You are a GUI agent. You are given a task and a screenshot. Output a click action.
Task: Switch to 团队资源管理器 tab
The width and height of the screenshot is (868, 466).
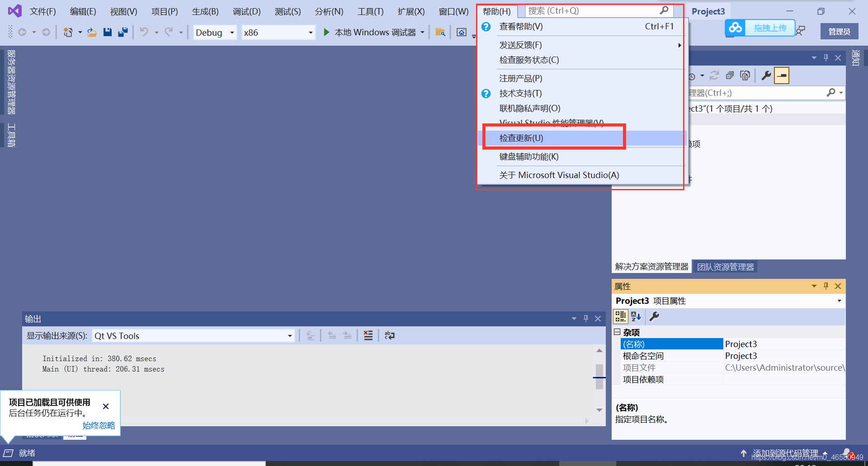tap(725, 267)
